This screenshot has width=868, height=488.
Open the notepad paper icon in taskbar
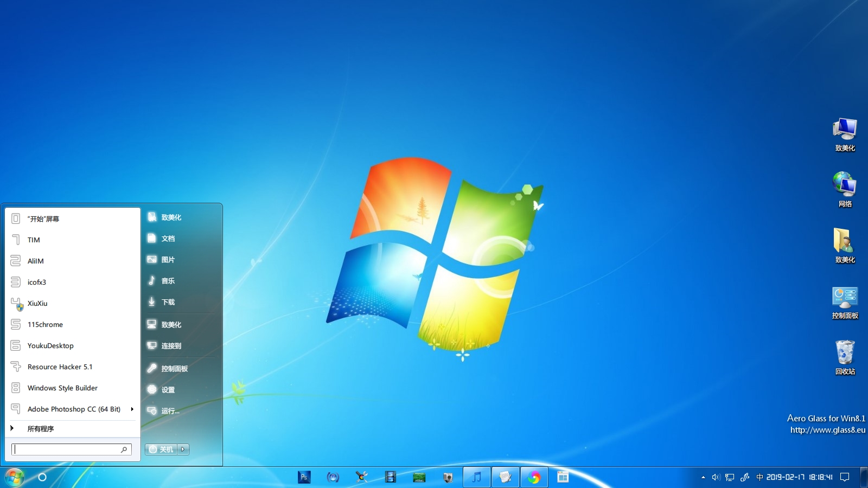click(505, 477)
